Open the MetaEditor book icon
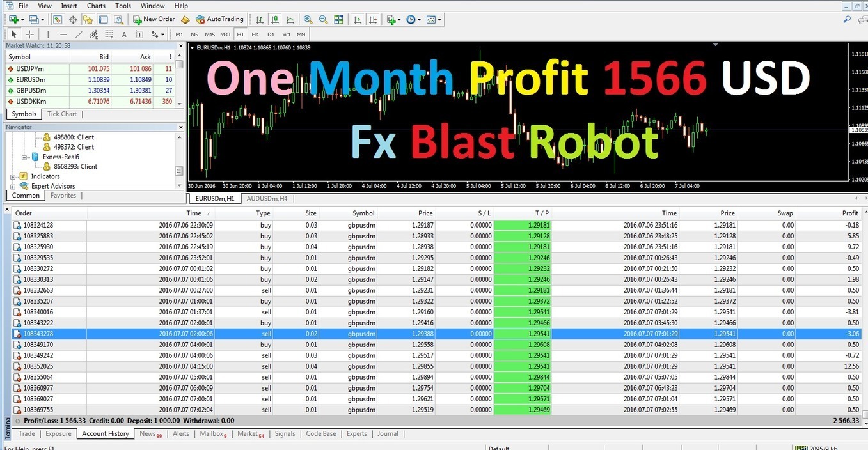868x450 pixels. click(185, 20)
